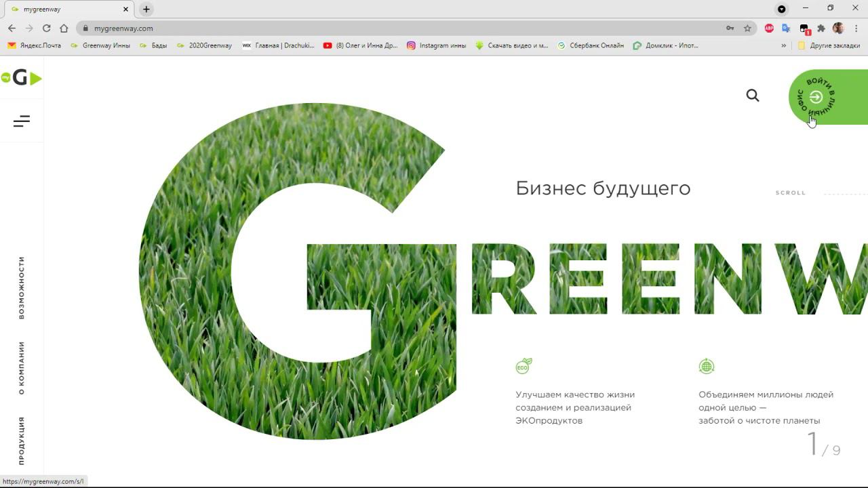Click the padlock site info icon
The image size is (868, 488).
[85, 28]
